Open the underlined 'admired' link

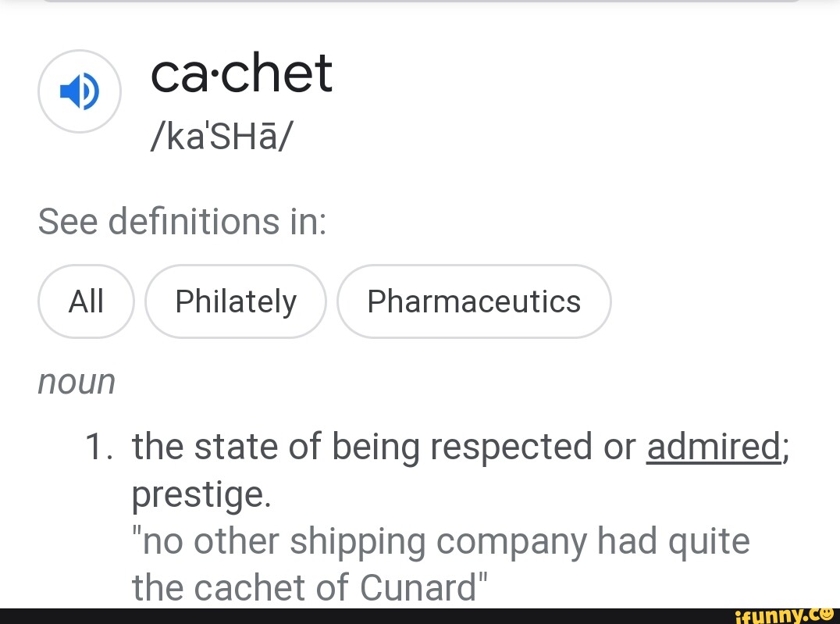[x=714, y=447]
